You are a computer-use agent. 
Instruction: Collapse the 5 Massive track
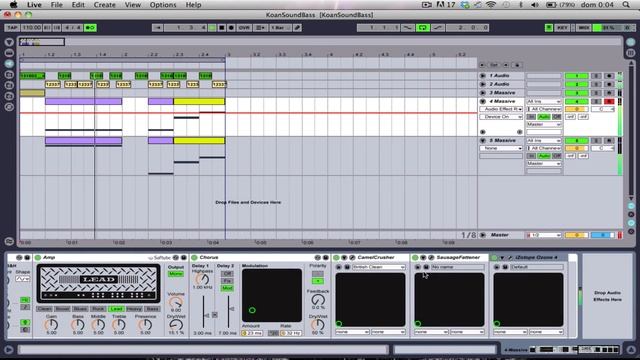tap(482, 140)
